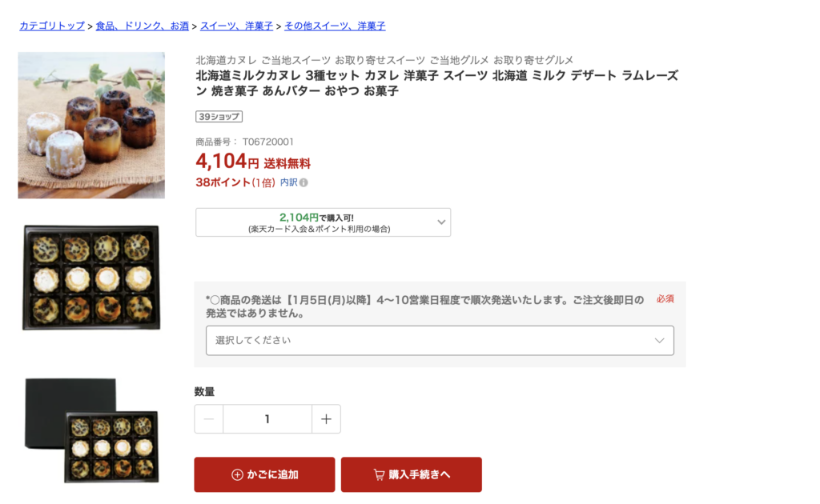The image size is (820, 504).
Task: Open カテゴリトップ breadcrumb link
Action: point(52,26)
